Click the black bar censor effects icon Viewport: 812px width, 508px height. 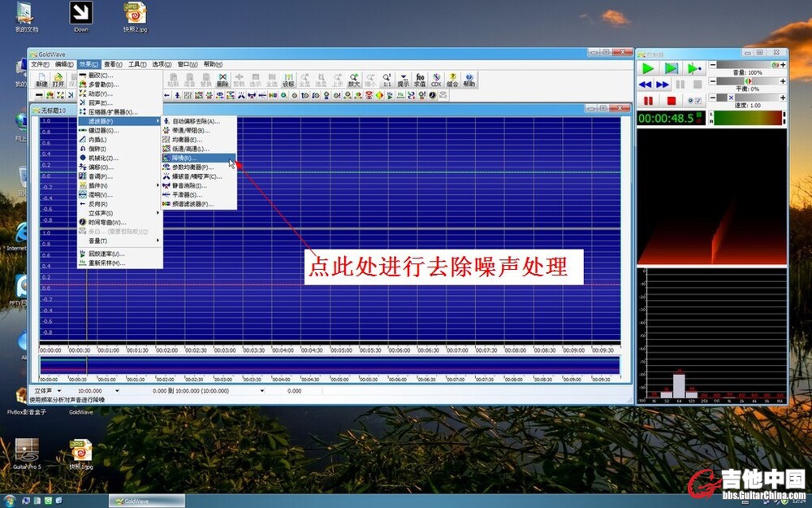click(39, 95)
